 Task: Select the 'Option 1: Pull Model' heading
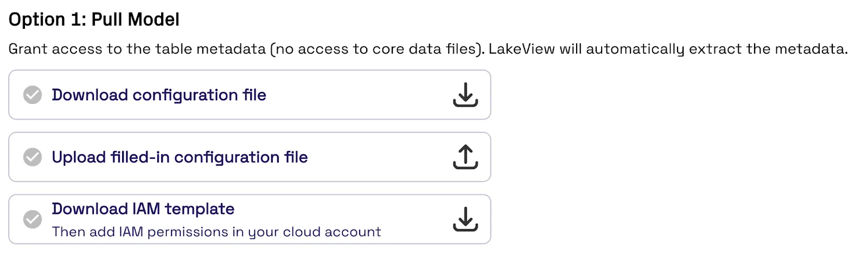[x=94, y=19]
